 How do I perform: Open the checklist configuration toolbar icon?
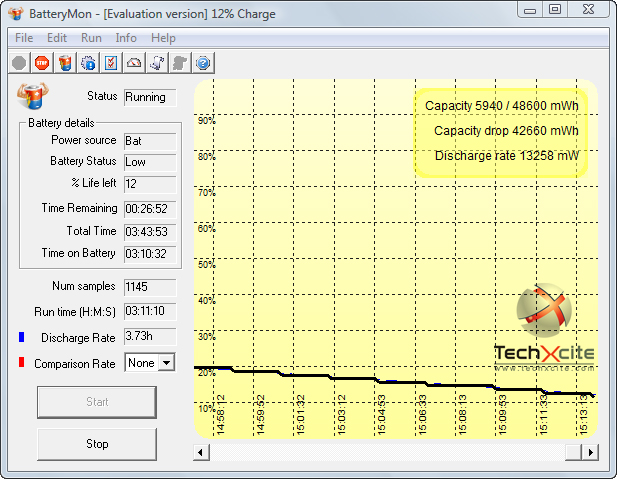(111, 63)
